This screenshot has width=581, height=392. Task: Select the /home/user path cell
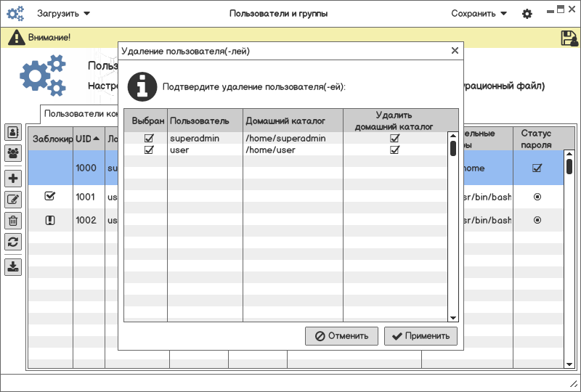click(x=293, y=150)
